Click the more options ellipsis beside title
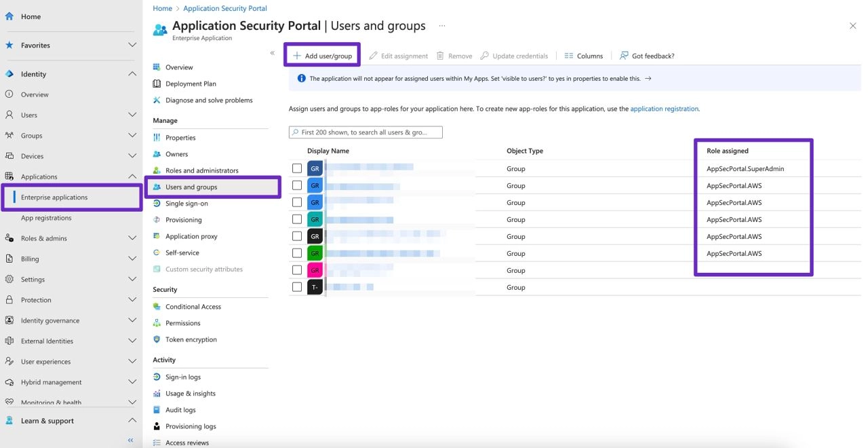The height and width of the screenshot is (448, 868). (x=442, y=26)
